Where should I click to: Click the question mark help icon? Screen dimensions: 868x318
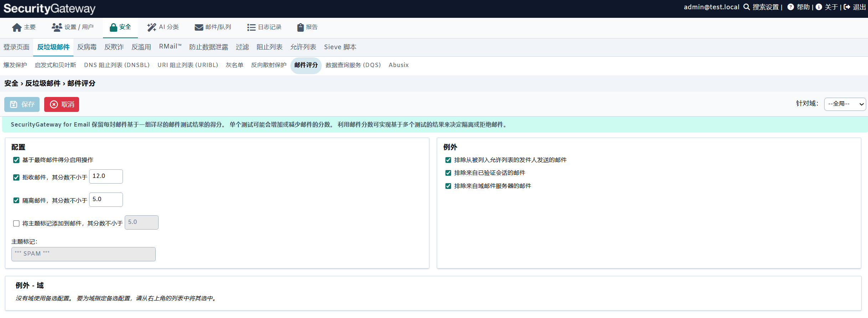791,7
